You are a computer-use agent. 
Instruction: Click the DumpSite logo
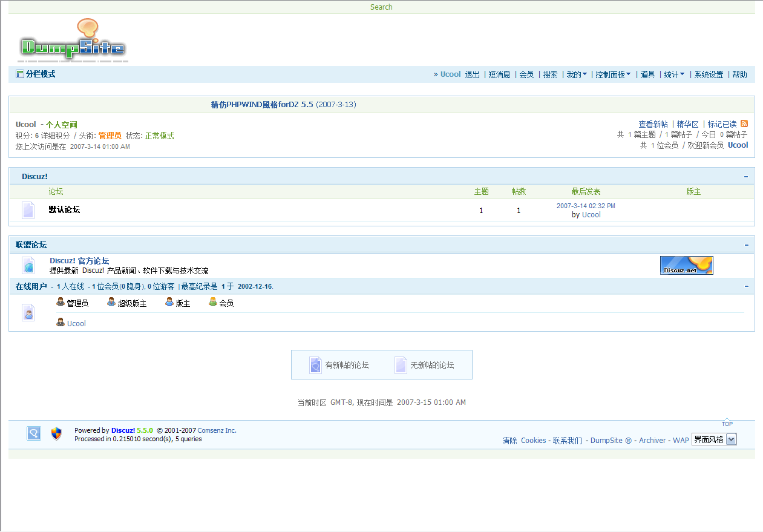click(x=73, y=41)
